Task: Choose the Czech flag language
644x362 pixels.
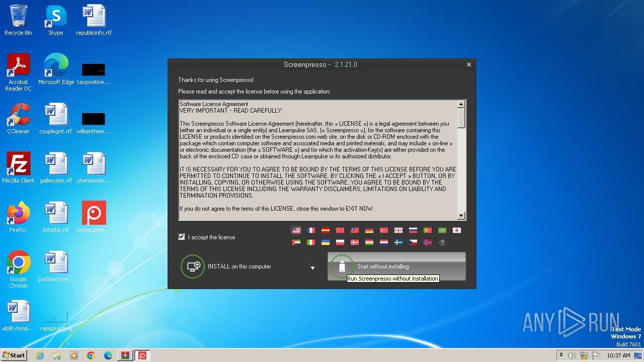Action: (x=413, y=242)
